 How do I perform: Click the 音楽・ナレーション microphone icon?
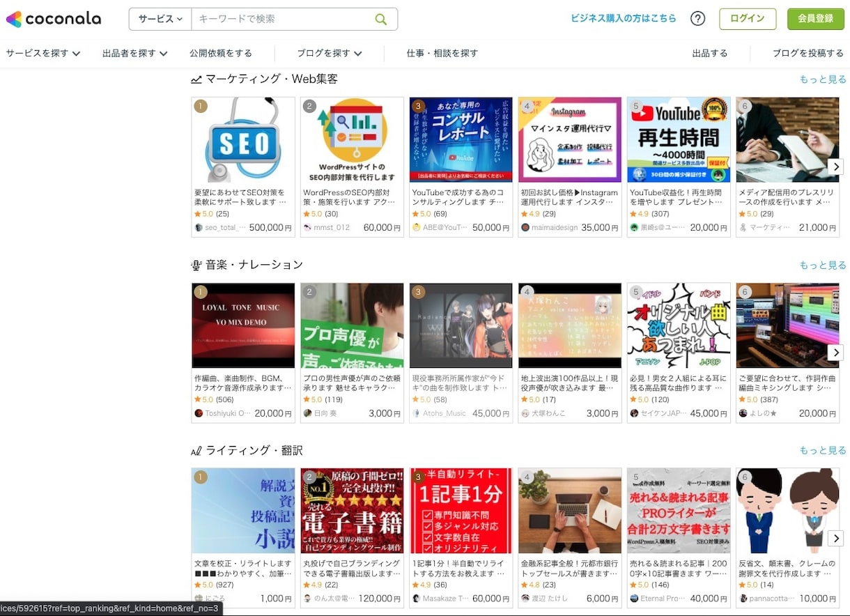click(196, 265)
